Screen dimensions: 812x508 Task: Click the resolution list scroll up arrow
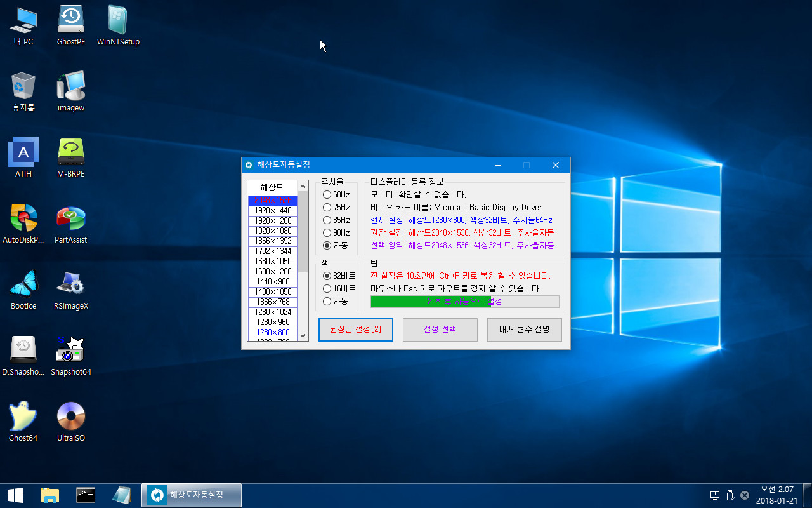[303, 186]
